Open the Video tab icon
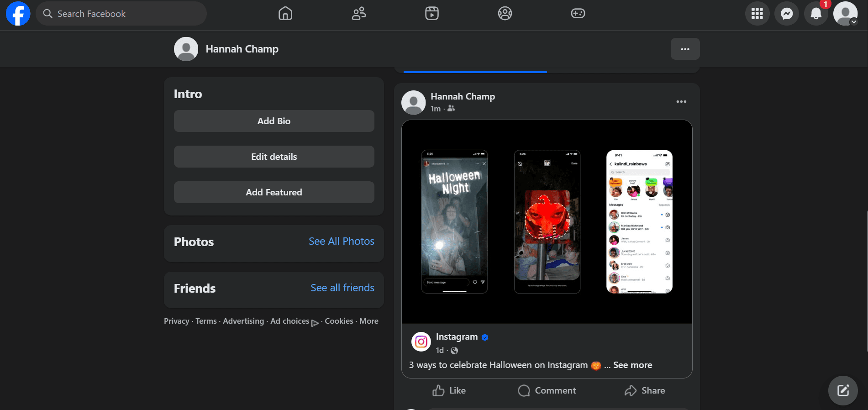 click(432, 14)
